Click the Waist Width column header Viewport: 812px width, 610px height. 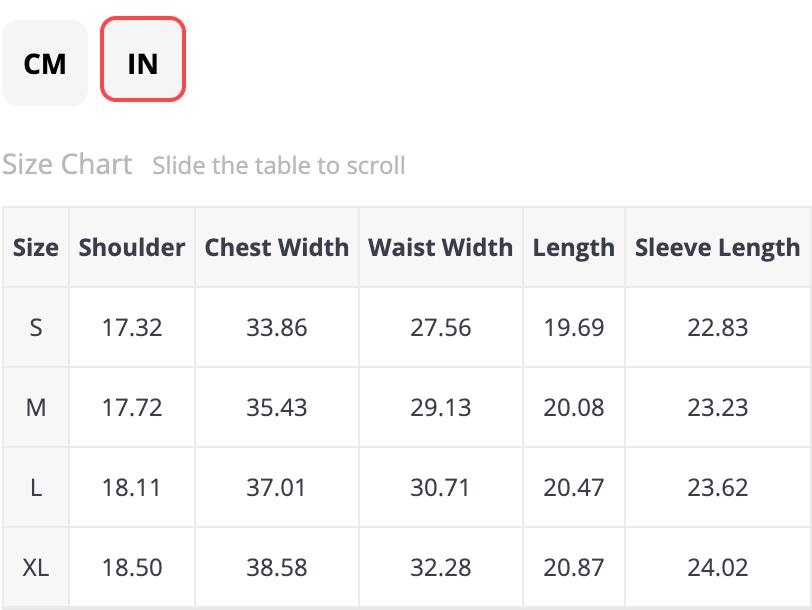coord(440,247)
